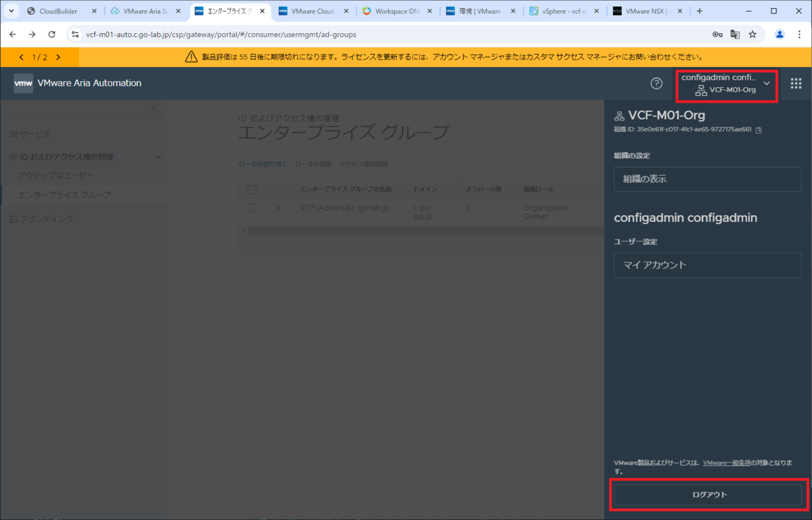Click the Organization Owner role cell
812x520 pixels.
pyautogui.click(x=546, y=212)
